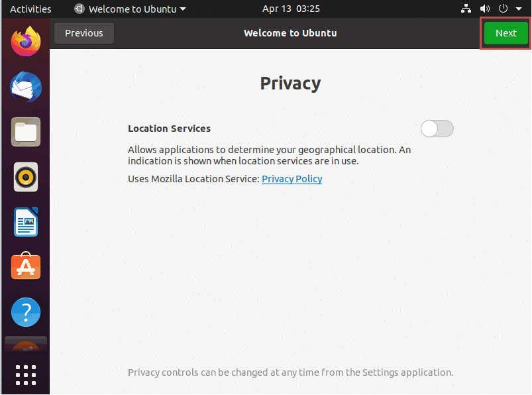The image size is (532, 395).
Task: Click the volume speaker icon
Action: (485, 9)
